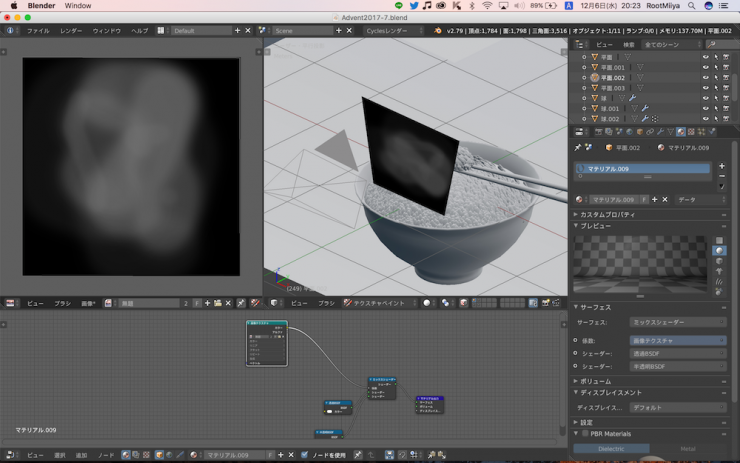Open the Material properties tab (sphere icon)

pos(681,132)
